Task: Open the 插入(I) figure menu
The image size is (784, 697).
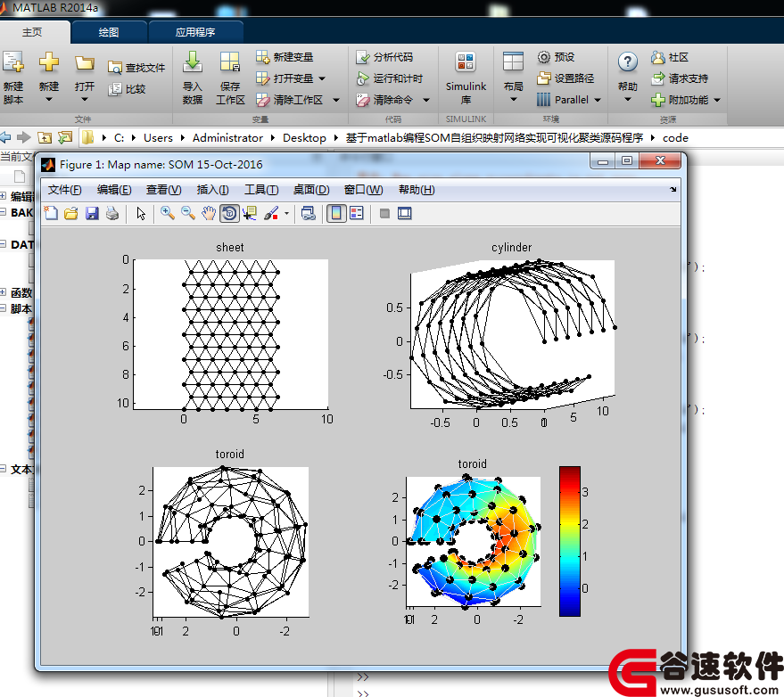Action: coord(212,190)
